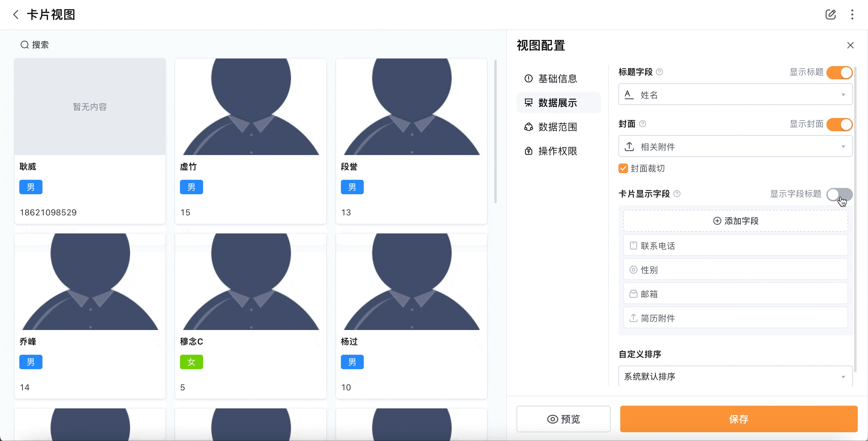Click phone number 18621098529

(48, 212)
